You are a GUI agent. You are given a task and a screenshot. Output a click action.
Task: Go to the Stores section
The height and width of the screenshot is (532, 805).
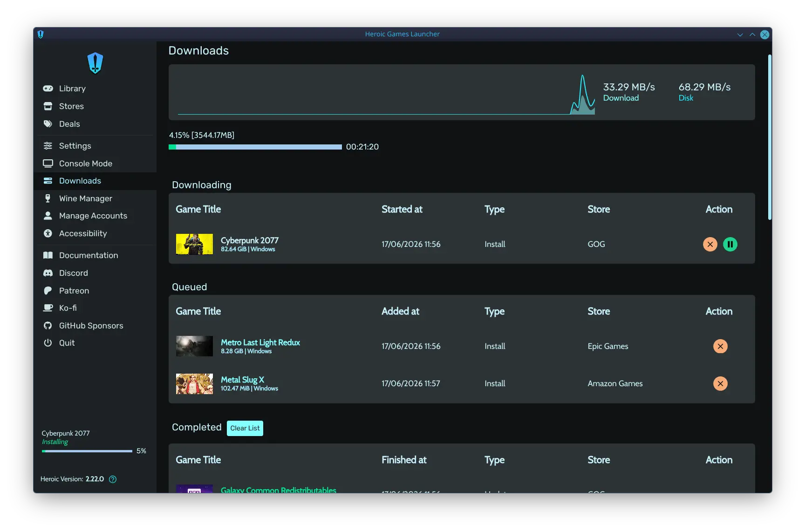coord(95,106)
